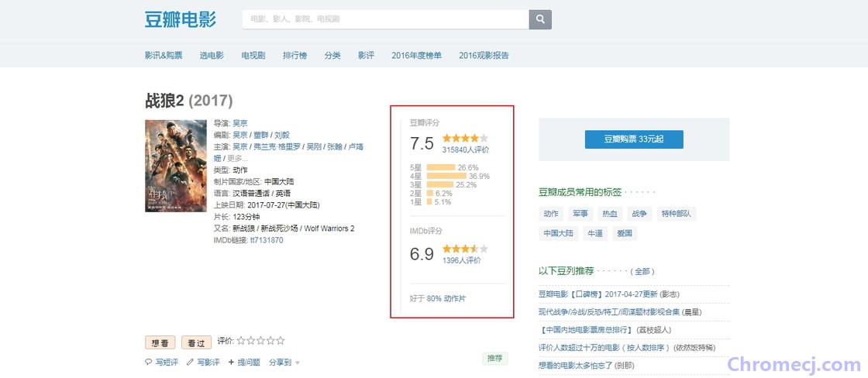Open the 评价人数超过十万的电影 list link

(605, 348)
